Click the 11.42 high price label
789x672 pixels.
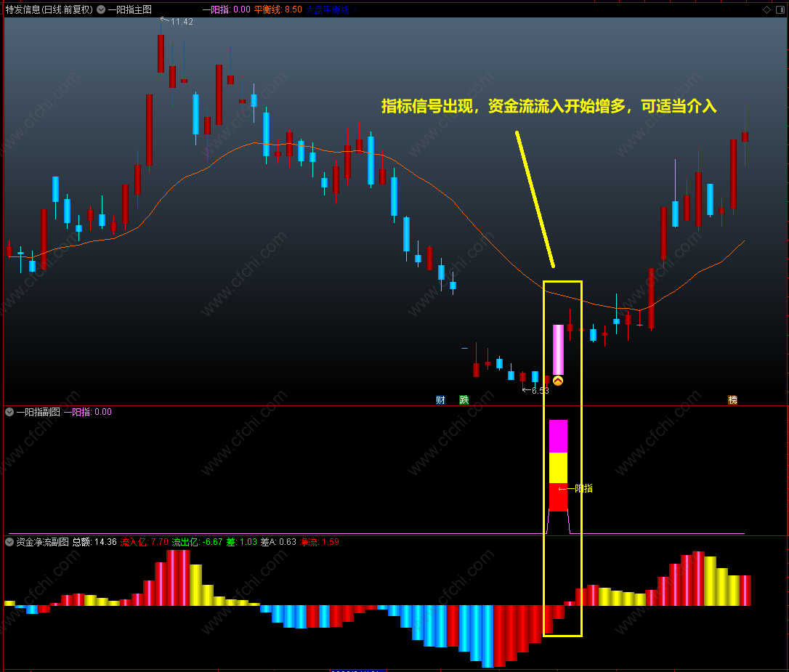click(x=182, y=22)
